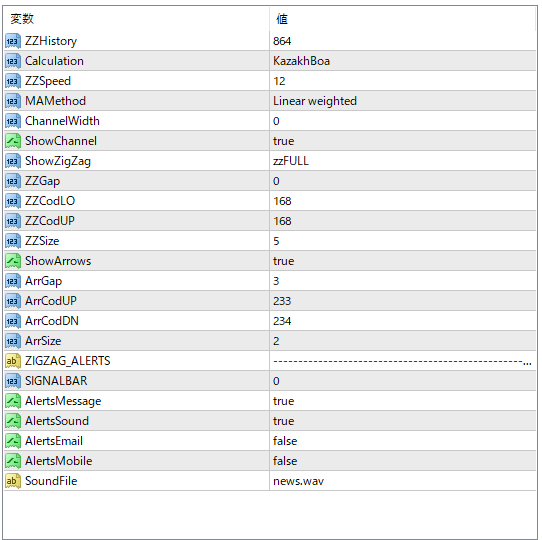542x540 pixels.
Task: Toggle AlertsMessage true value
Action: point(403,401)
